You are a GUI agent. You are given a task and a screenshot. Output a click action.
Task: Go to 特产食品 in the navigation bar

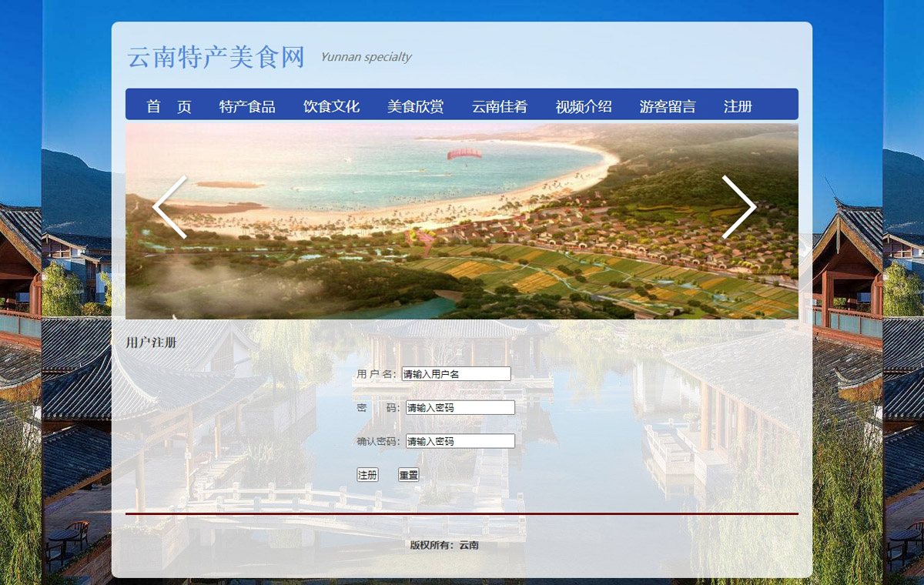point(247,106)
